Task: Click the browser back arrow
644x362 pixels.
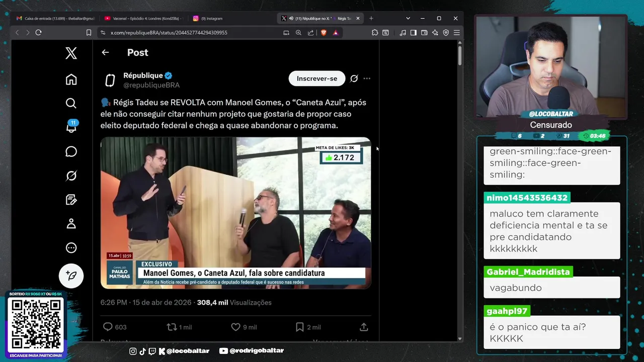Action: pyautogui.click(x=17, y=33)
